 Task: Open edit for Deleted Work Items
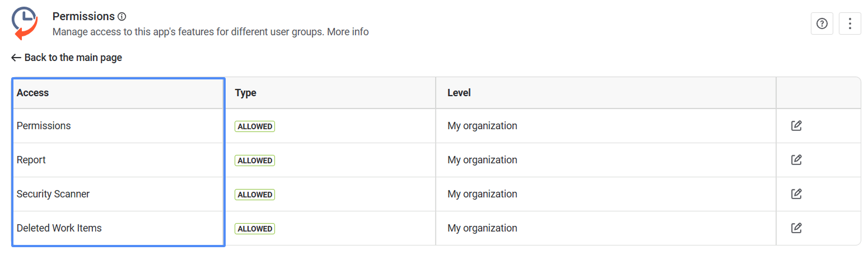[796, 228]
